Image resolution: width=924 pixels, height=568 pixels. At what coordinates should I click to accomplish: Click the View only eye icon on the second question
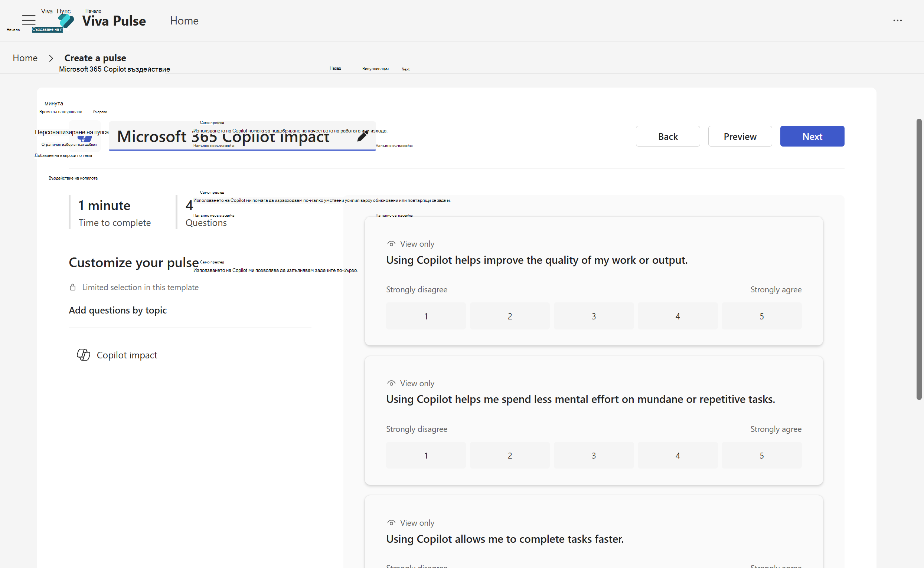pos(391,383)
